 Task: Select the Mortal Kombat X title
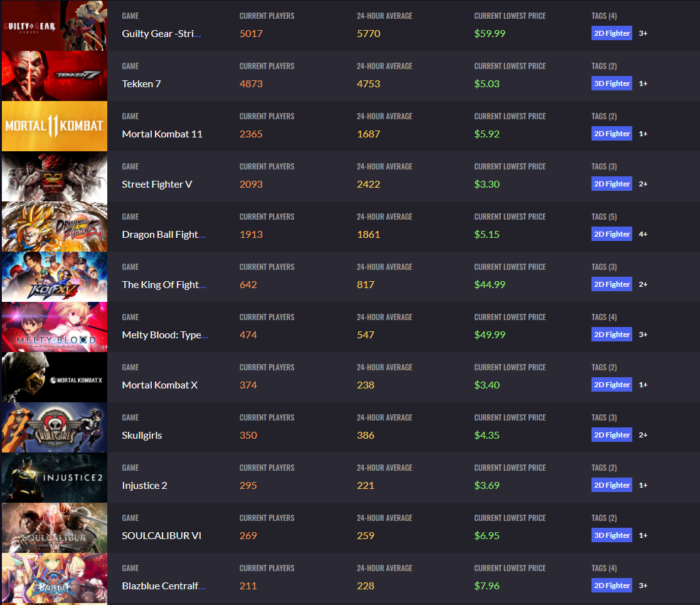160,385
